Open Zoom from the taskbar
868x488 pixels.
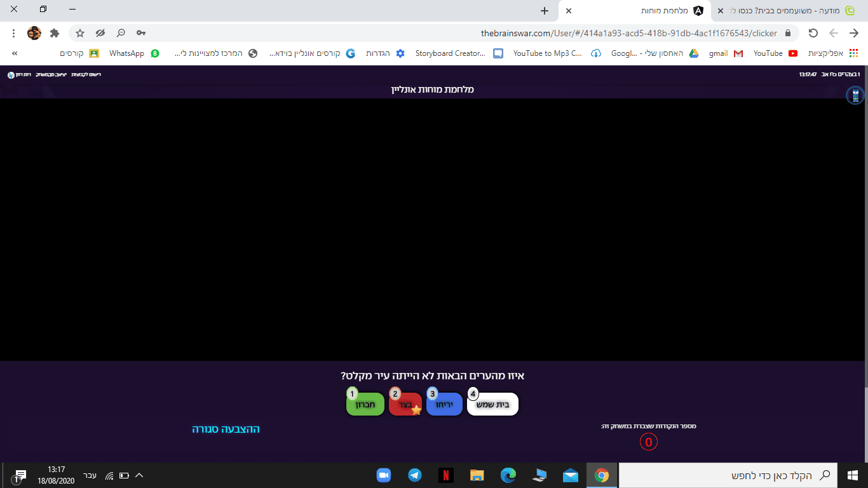(383, 475)
